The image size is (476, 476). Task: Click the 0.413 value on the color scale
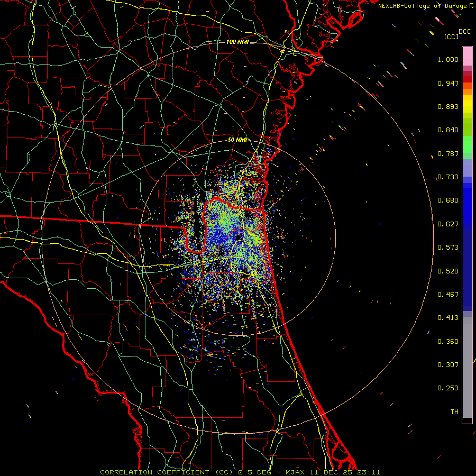click(448, 318)
